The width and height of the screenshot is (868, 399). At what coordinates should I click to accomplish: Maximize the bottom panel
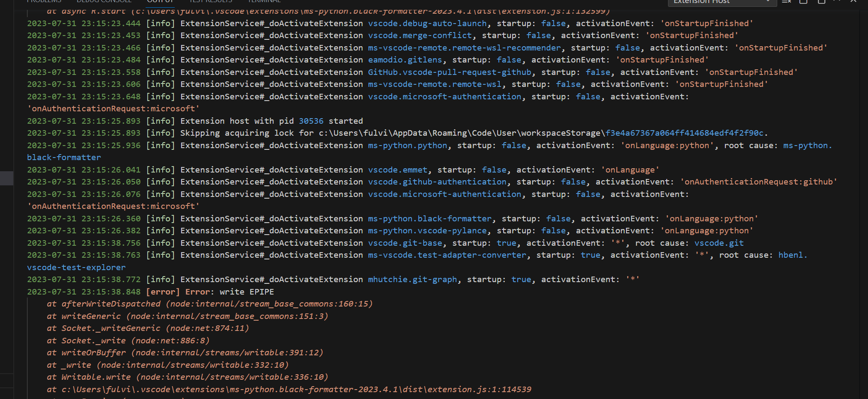pos(821,2)
